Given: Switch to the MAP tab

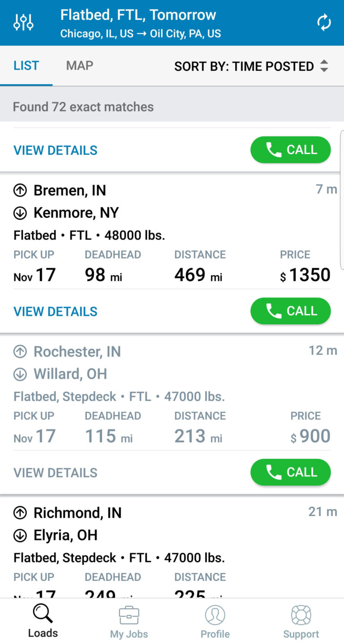Looking at the screenshot, I should click(x=80, y=66).
